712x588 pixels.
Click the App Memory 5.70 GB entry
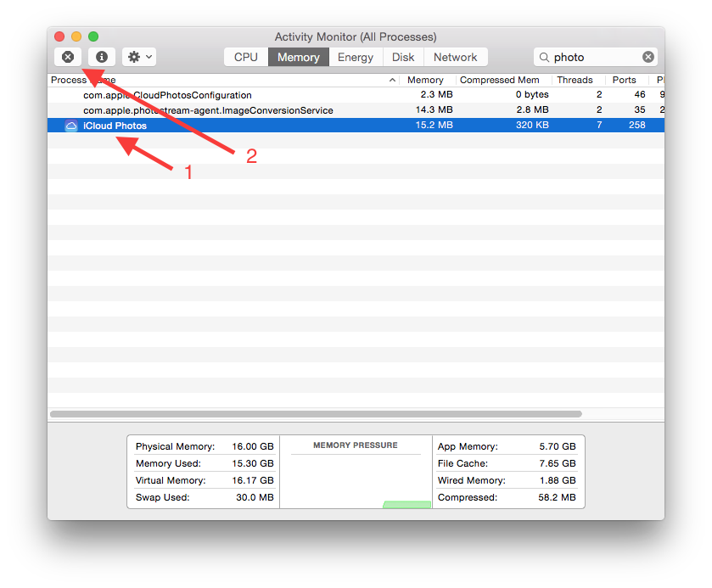tap(507, 446)
